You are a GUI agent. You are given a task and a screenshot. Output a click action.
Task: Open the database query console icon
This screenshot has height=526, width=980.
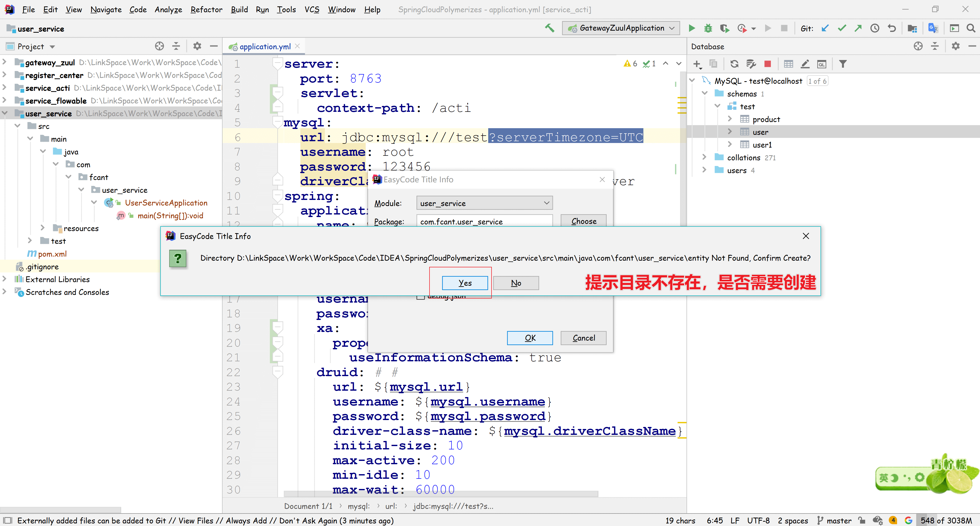coord(821,64)
